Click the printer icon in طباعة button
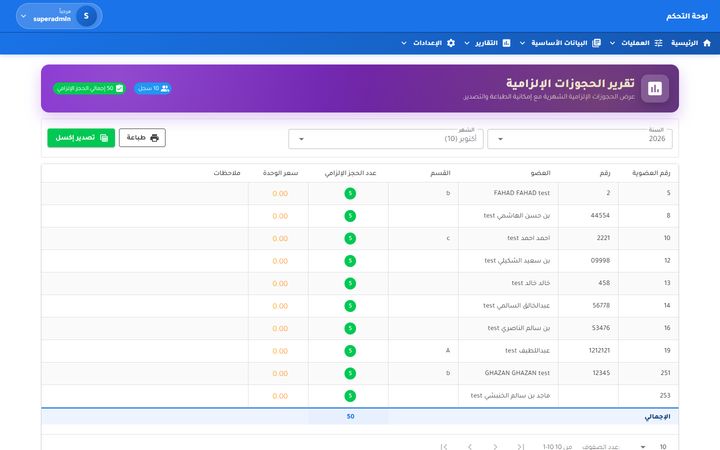 pos(154,138)
